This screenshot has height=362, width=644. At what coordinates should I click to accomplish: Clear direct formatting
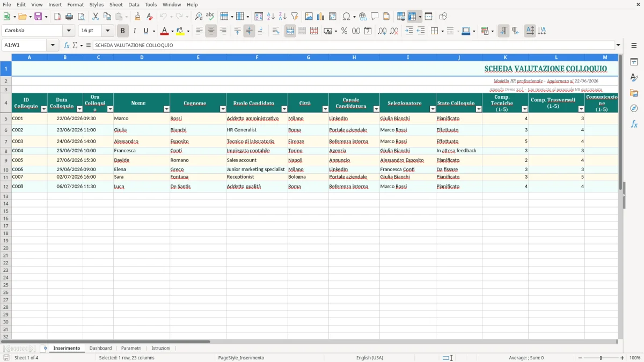tap(150, 17)
